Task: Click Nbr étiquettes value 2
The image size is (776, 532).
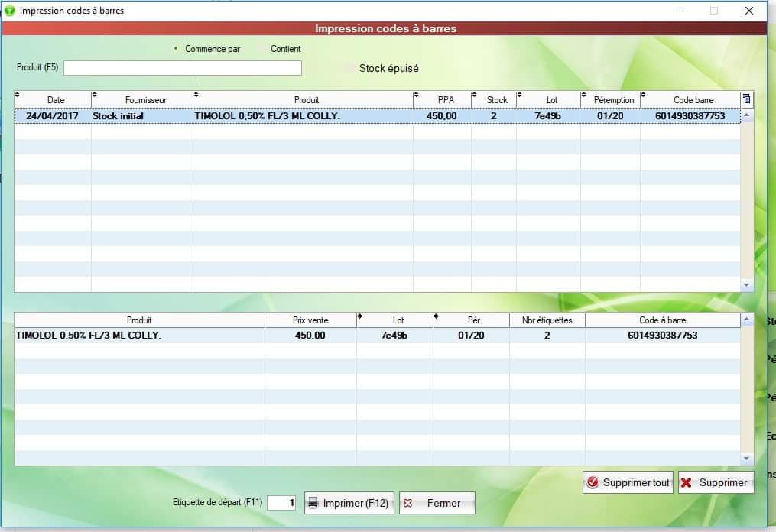Action: click(547, 335)
